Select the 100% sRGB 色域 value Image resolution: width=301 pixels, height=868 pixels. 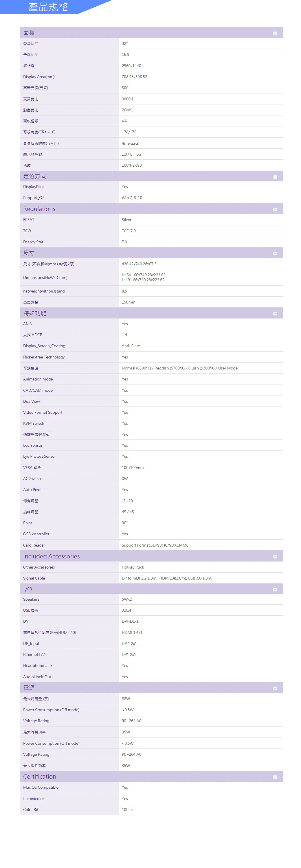(x=131, y=165)
